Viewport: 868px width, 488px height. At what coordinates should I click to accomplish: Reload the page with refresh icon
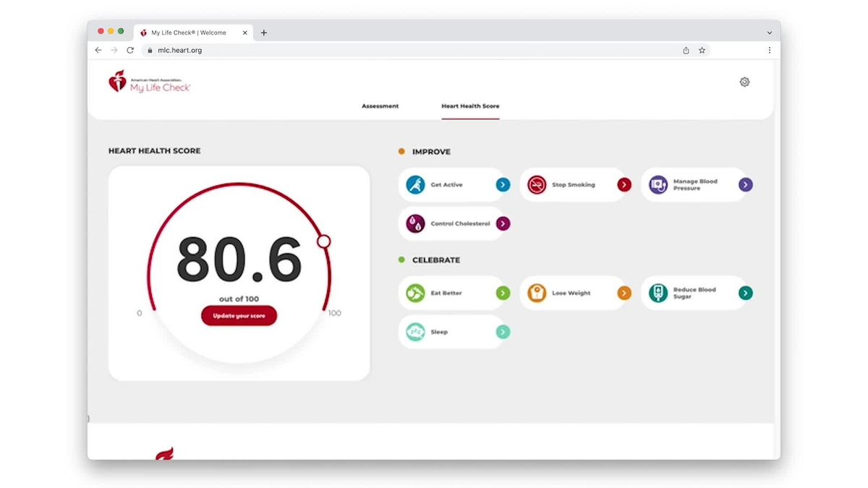pos(130,50)
